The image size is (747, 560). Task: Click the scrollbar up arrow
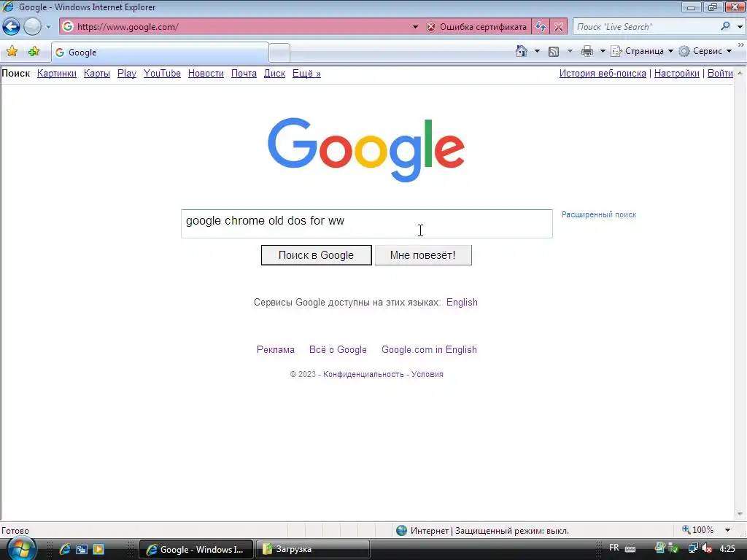[x=740, y=73]
